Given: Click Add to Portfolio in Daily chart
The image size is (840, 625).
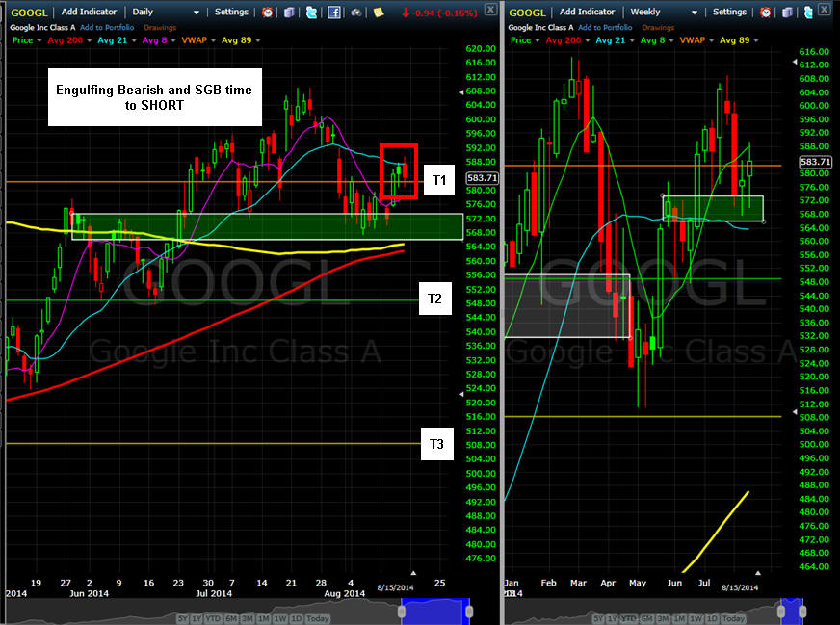Looking at the screenshot, I should click(x=107, y=27).
